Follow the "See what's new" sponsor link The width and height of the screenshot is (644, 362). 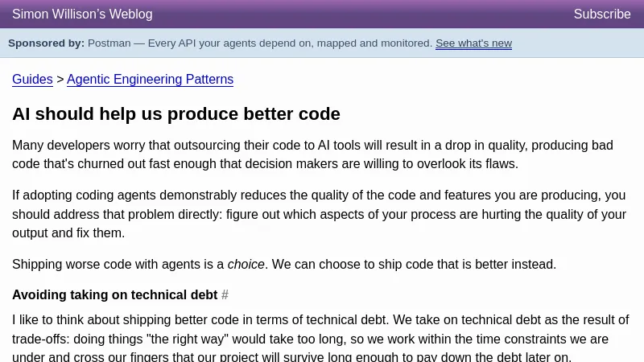pyautogui.click(x=473, y=43)
